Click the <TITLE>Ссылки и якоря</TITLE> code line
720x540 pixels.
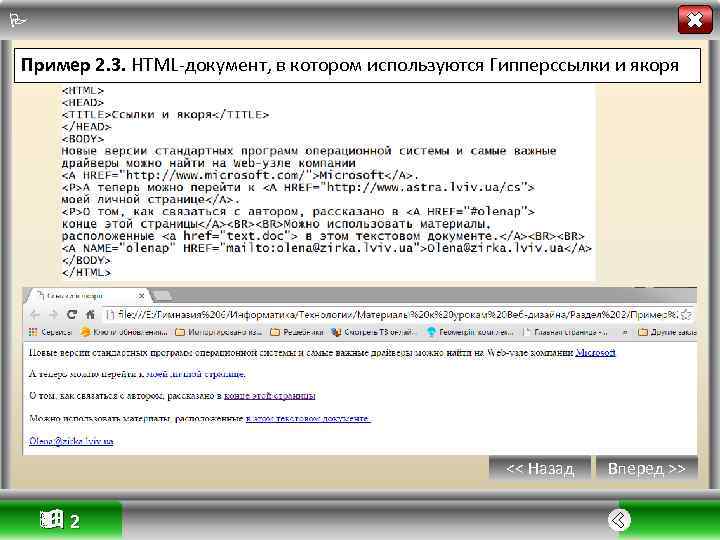[165, 115]
